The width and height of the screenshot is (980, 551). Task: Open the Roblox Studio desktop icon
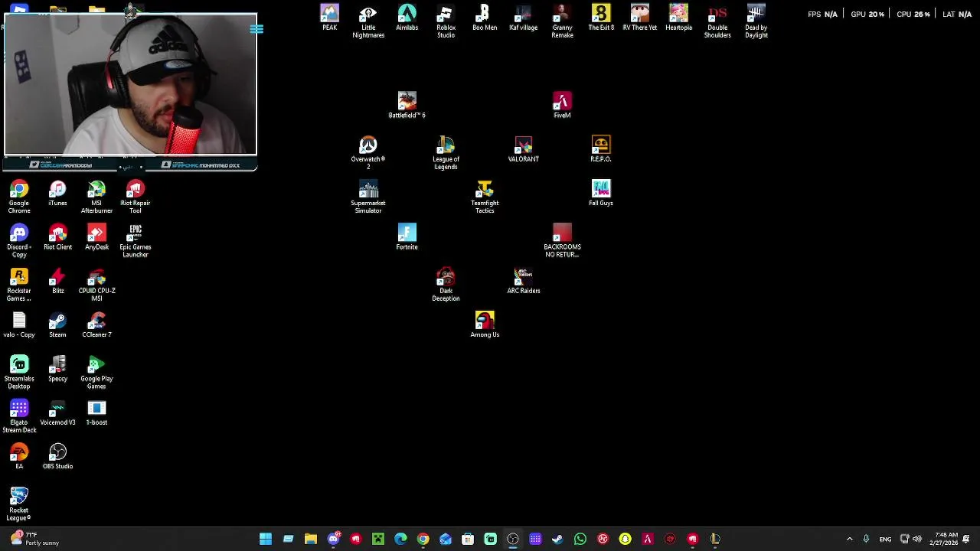coord(446,21)
